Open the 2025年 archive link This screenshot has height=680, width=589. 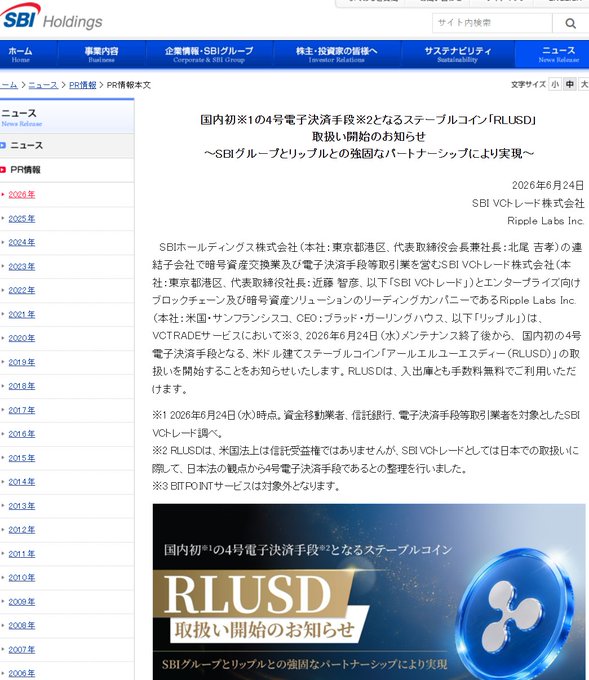pyautogui.click(x=22, y=219)
